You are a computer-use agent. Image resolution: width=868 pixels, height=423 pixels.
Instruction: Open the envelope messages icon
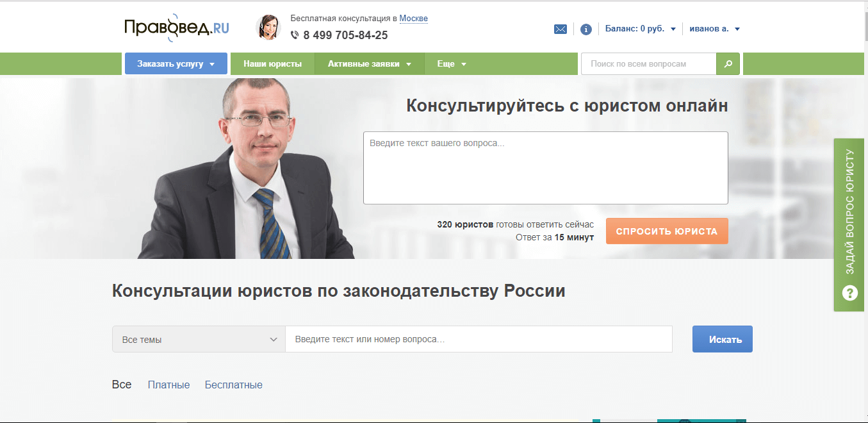tap(560, 29)
